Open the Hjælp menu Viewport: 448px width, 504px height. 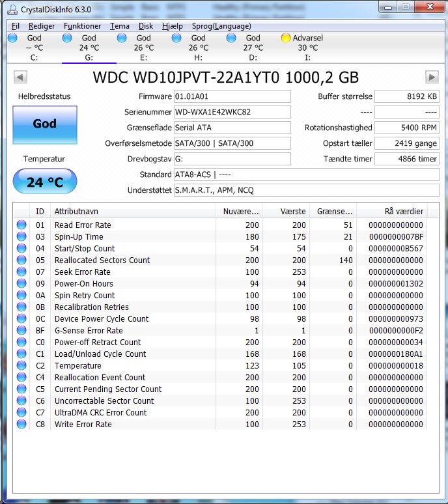point(173,26)
